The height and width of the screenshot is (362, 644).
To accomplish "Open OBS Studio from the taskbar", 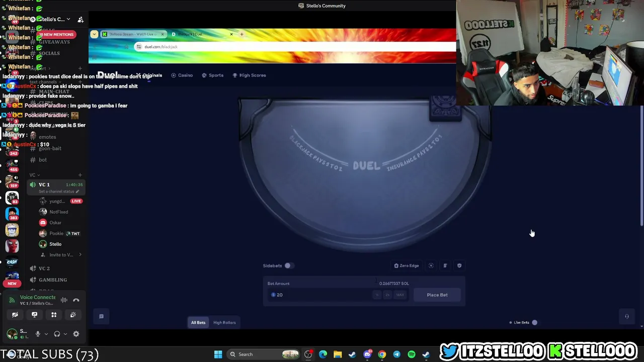I will point(308,354).
